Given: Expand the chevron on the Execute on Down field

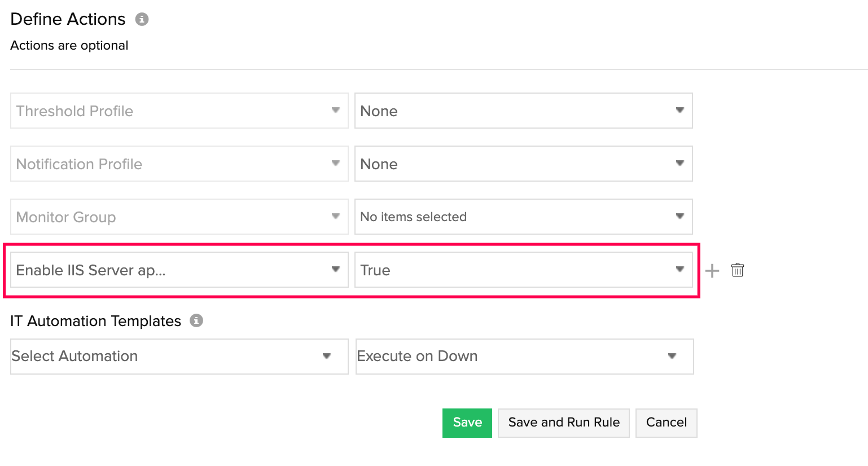Looking at the screenshot, I should pos(672,356).
